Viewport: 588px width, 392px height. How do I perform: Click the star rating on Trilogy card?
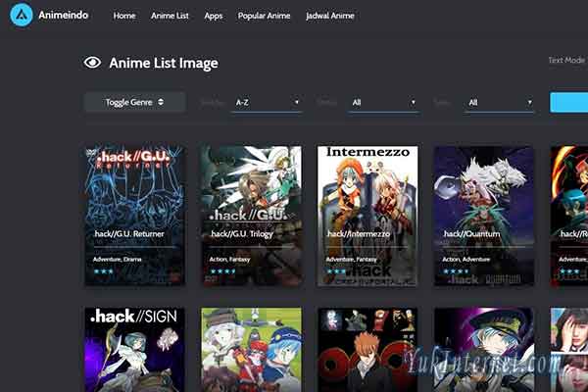223,271
